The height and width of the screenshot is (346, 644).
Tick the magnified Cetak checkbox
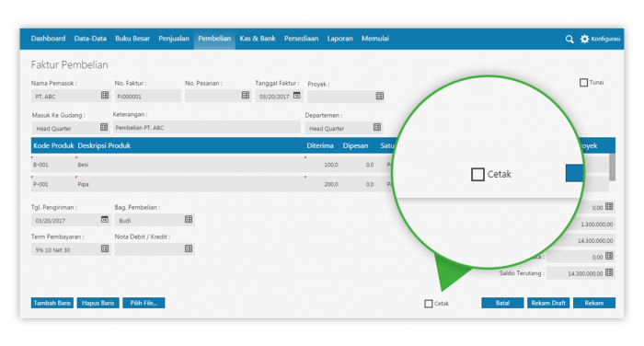click(x=477, y=174)
